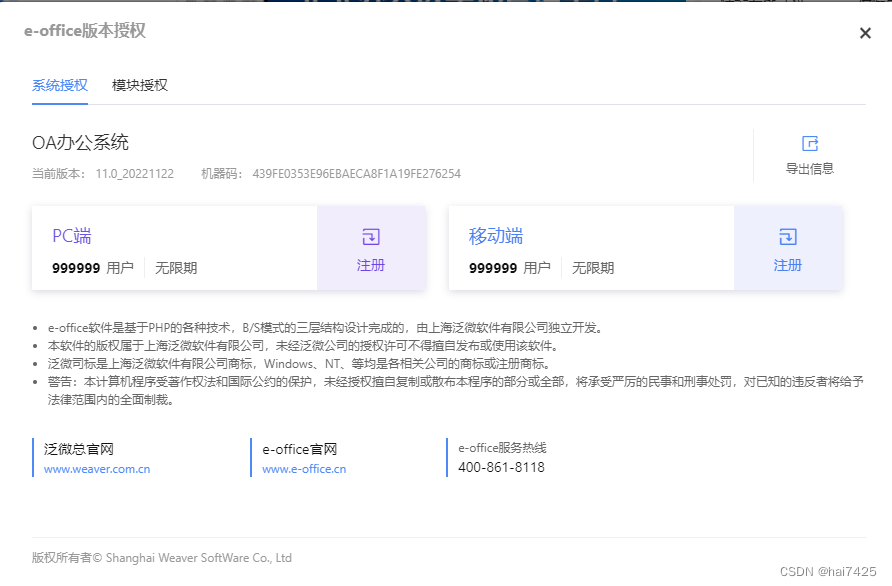Close the e-office版本授权 dialog
This screenshot has height=586, width=892.
[865, 32]
